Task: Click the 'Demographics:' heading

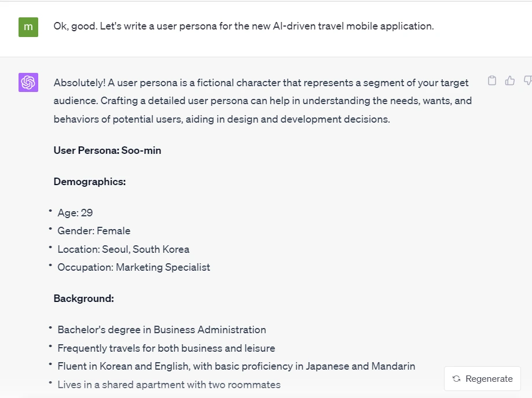Action: pos(90,182)
